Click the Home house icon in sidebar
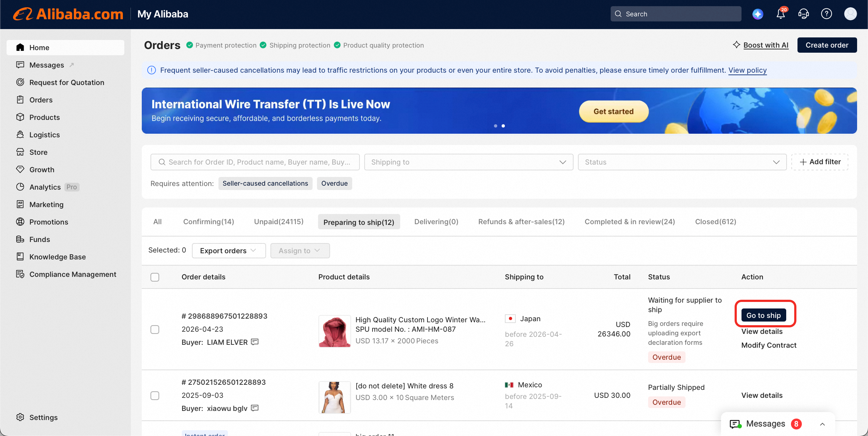This screenshot has height=436, width=868. tap(20, 48)
